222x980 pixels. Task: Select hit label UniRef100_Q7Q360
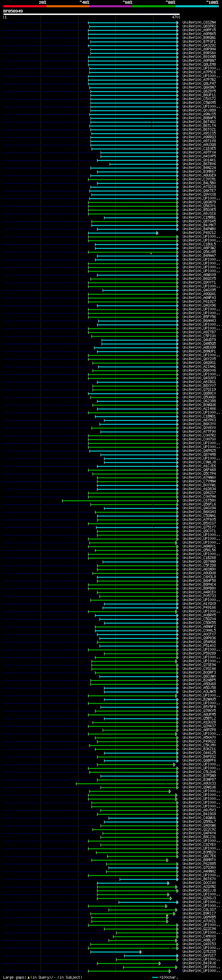(x=199, y=867)
